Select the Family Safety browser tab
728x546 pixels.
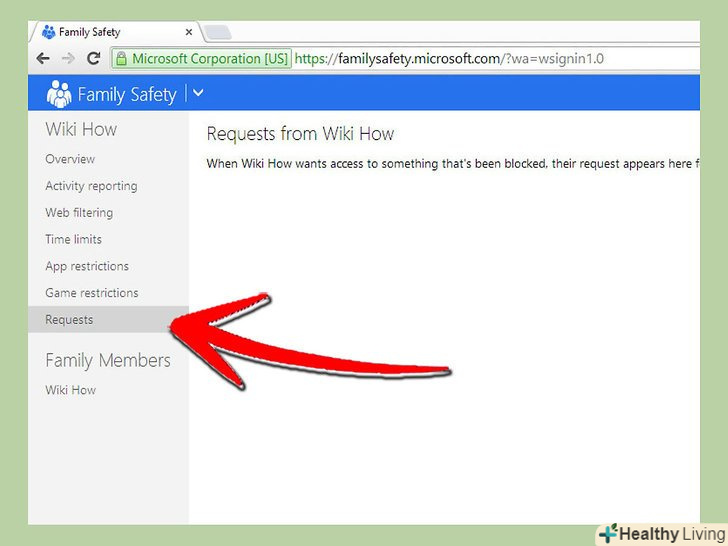[x=116, y=32]
